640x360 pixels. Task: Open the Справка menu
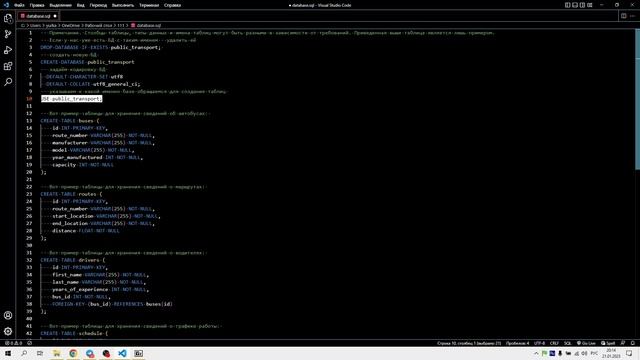pyautogui.click(x=172, y=5)
